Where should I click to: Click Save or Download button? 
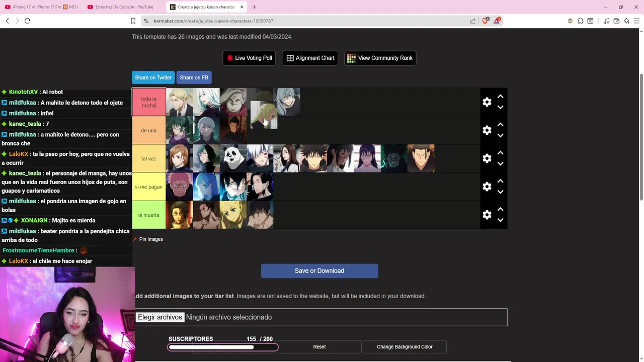pos(319,270)
